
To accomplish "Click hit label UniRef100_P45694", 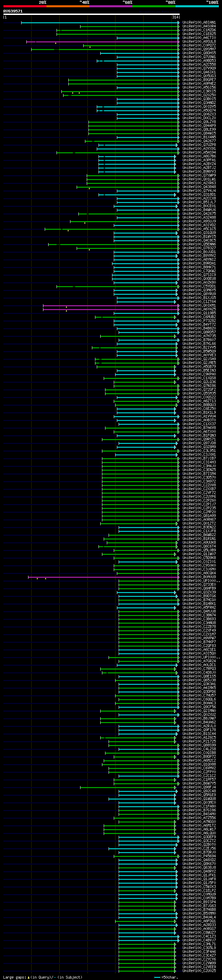I will click(199, 856).
